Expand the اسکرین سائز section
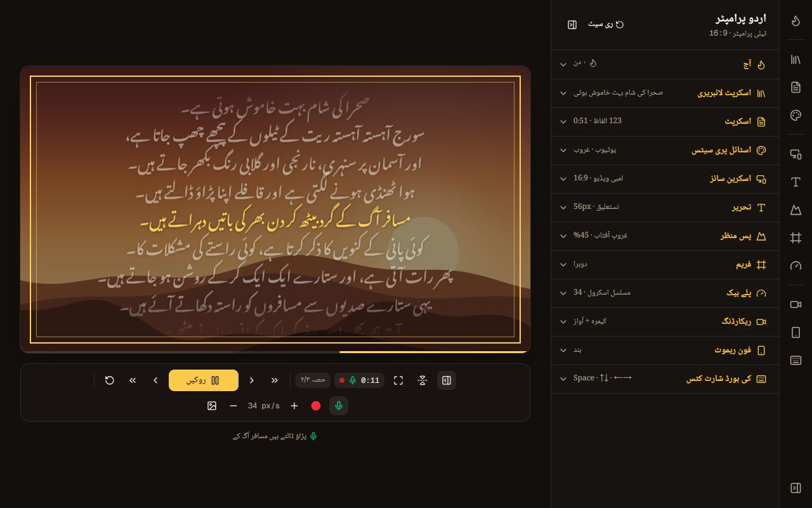The width and height of the screenshot is (812, 508). (x=665, y=179)
